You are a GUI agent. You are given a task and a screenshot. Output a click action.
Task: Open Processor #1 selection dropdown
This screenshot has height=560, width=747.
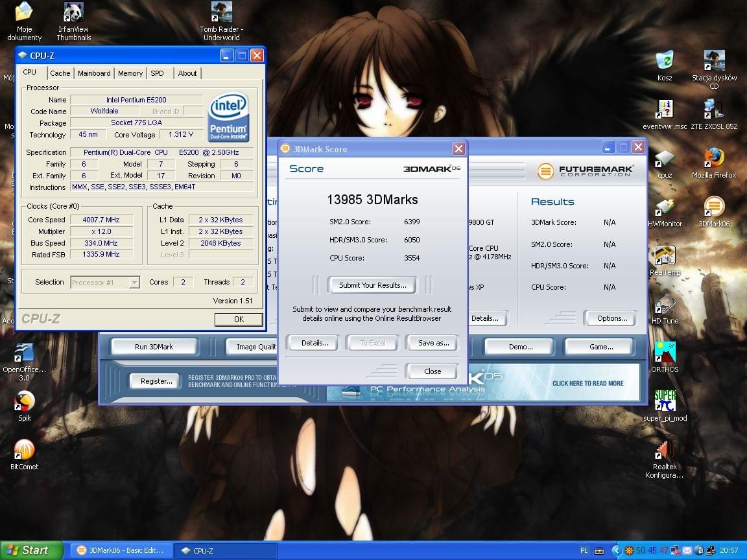(105, 283)
